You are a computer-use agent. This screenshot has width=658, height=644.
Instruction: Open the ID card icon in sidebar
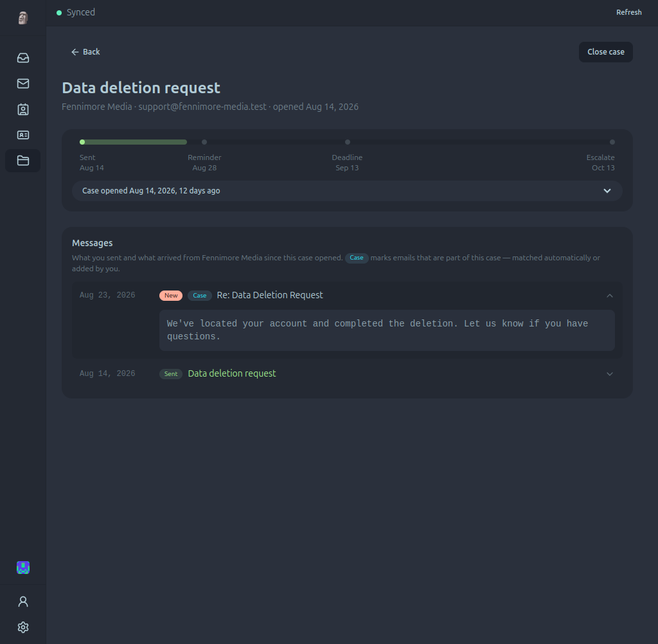[x=23, y=135]
